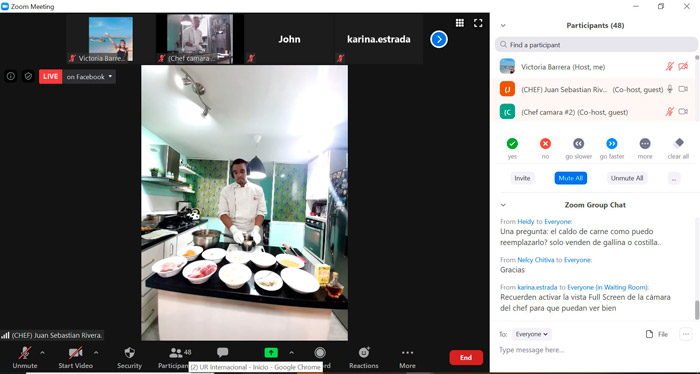The height and width of the screenshot is (374, 700).
Task: Select John participant tile
Action: [x=289, y=39]
